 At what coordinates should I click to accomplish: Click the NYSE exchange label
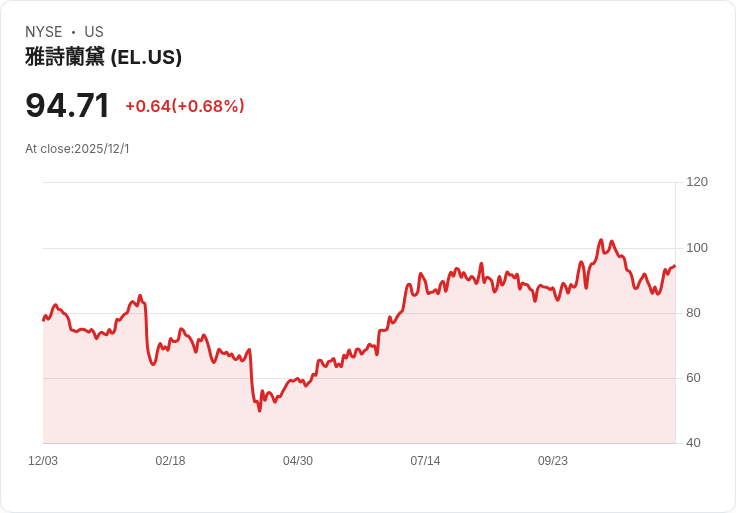44,32
